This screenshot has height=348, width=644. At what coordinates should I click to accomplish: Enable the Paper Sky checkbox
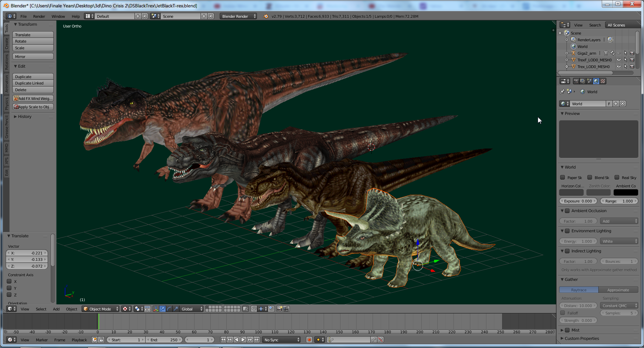(563, 177)
